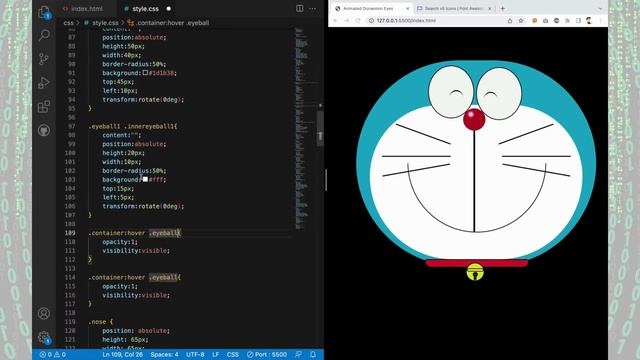Click the unsaved dot on style.css tab
The height and width of the screenshot is (360, 640).
[169, 9]
